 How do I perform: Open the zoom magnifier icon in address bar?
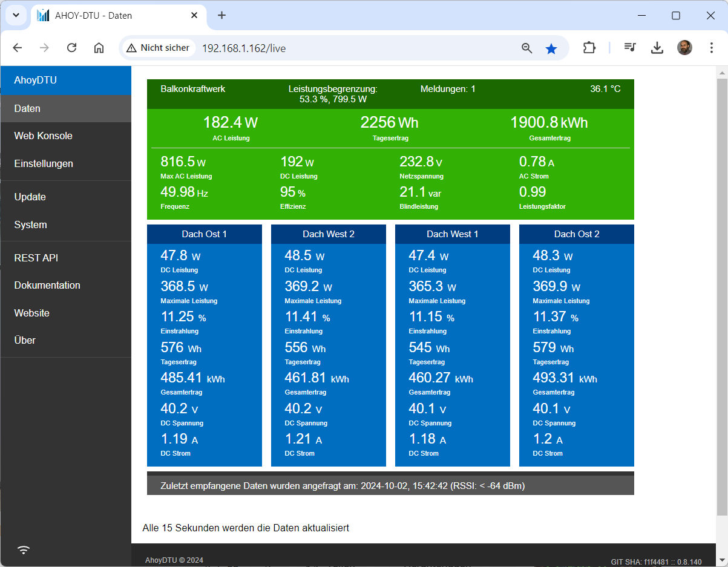(x=526, y=48)
